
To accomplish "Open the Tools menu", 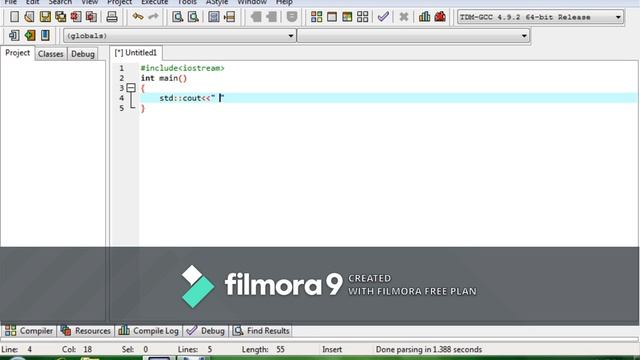I will (x=187, y=2).
